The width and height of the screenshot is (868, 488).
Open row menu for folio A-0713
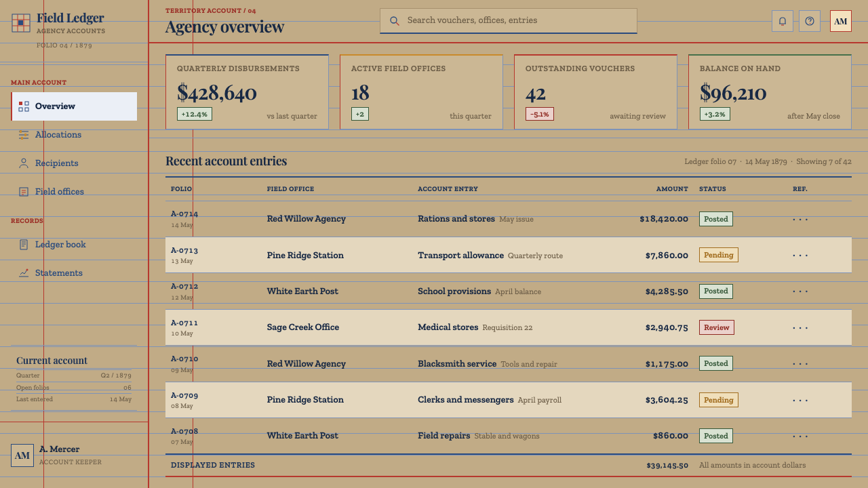pyautogui.click(x=800, y=256)
